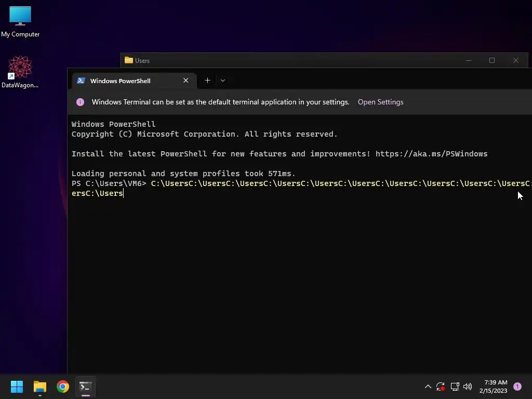Click the Copyright Microsoft Corporation line
Image resolution: width=532 pixels, height=399 pixels.
204,134
